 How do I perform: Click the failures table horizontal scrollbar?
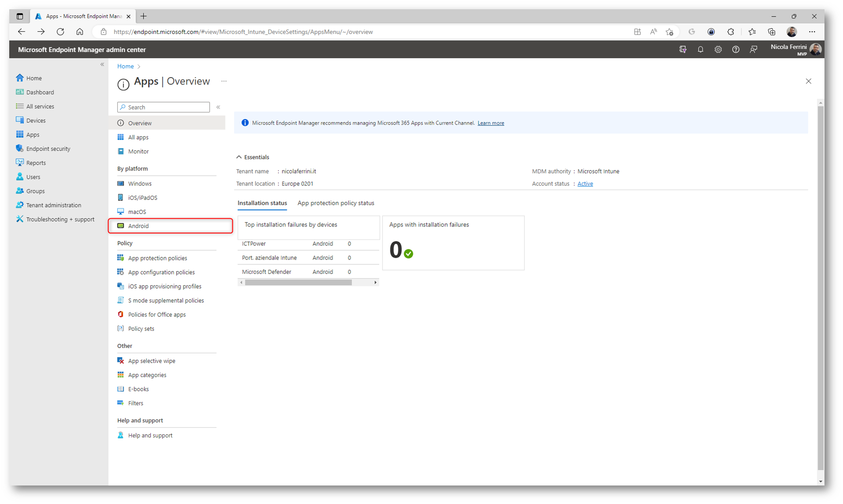[298, 282]
